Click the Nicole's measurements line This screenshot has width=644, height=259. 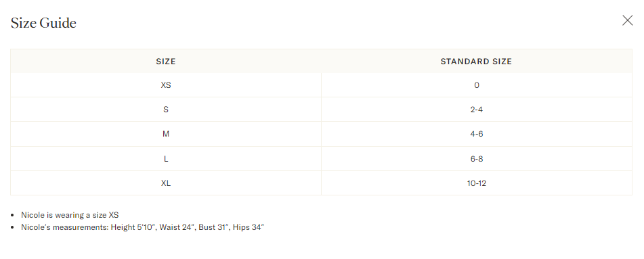(142, 227)
